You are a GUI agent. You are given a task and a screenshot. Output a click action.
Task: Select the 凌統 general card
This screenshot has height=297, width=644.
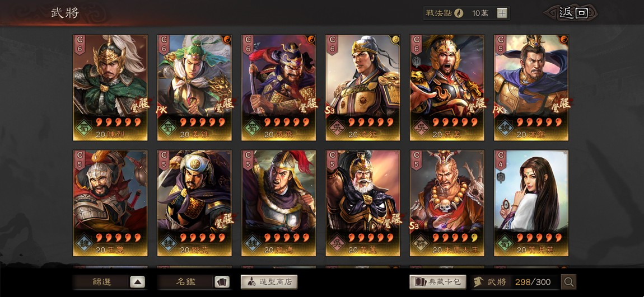(363, 87)
